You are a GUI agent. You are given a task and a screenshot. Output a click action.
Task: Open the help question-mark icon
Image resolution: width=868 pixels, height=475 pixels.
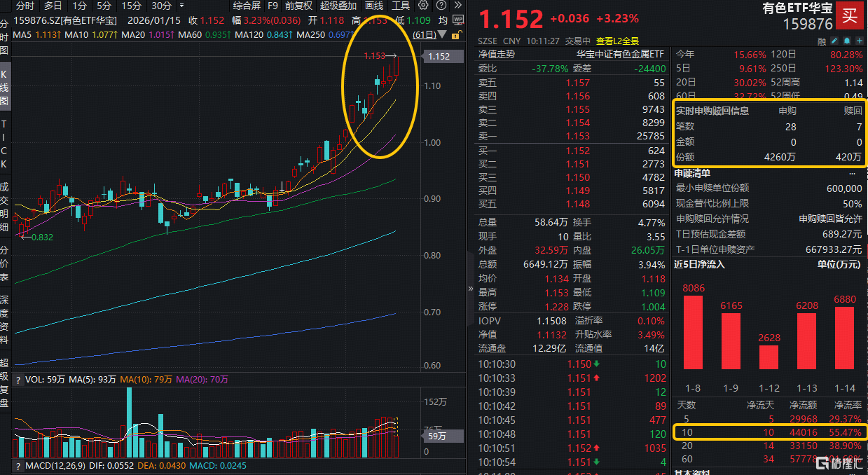(441, 5)
